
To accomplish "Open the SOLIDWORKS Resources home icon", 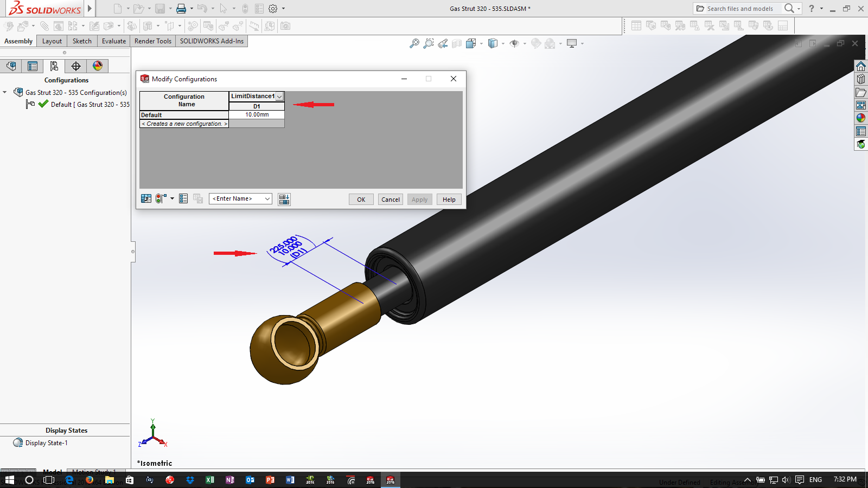I will [861, 66].
